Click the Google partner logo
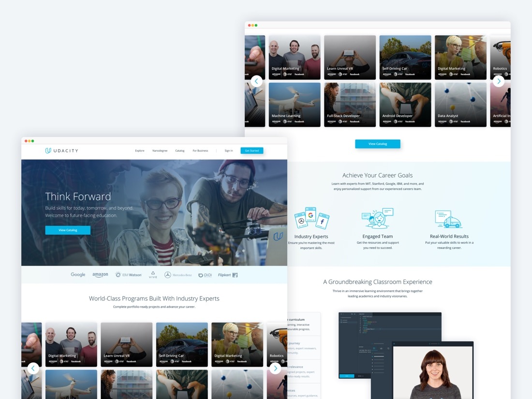Viewport: 532px width, 399px height. pyautogui.click(x=78, y=275)
